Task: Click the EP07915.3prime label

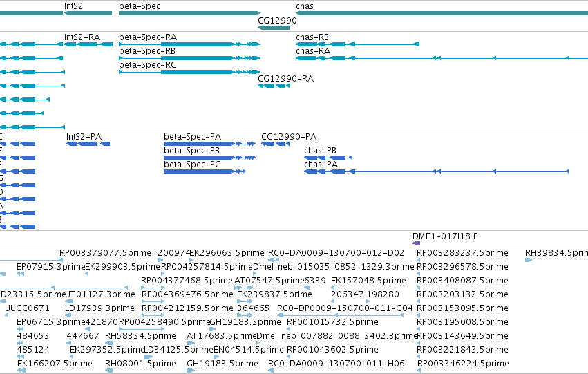Action: tap(51, 267)
